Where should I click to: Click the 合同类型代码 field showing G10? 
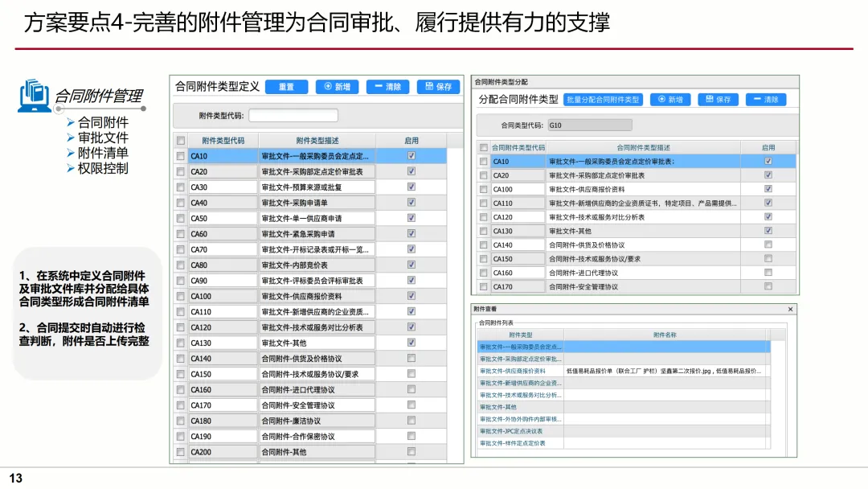click(590, 125)
